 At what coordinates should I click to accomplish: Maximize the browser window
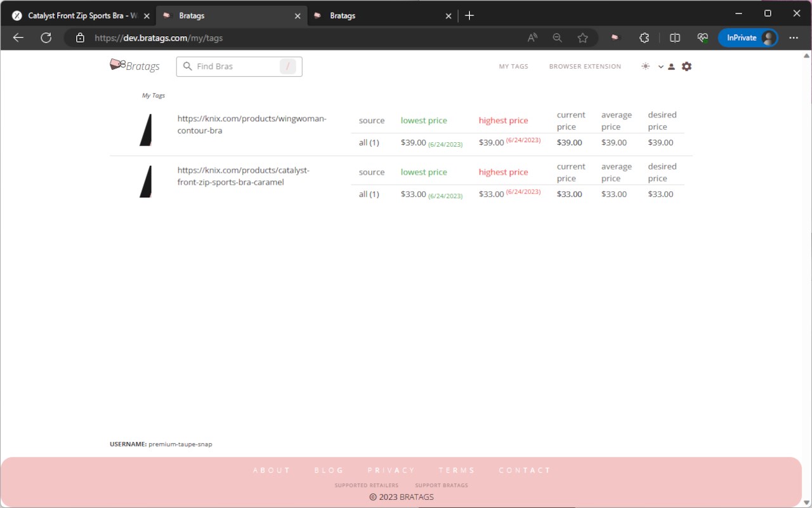(x=768, y=13)
